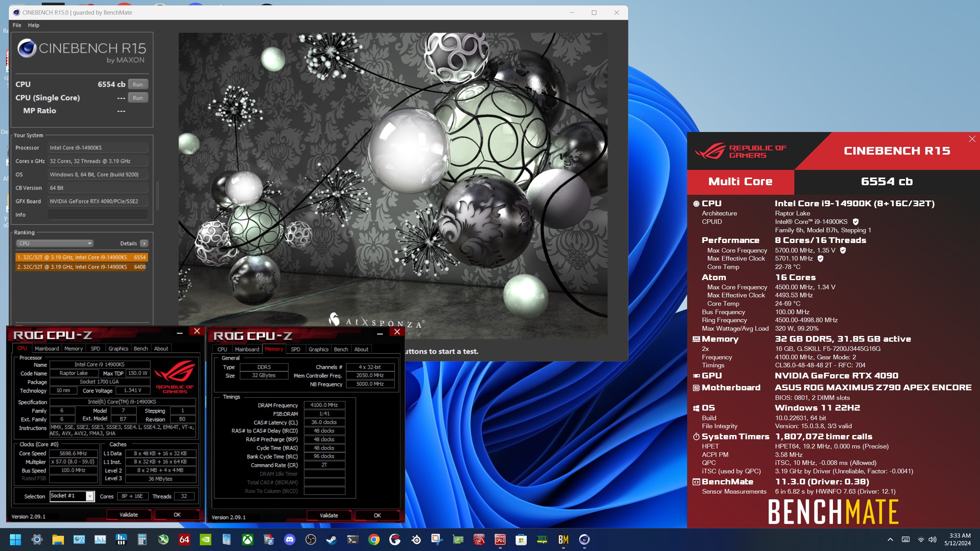Open Settings from the taskbar
This screenshot has height=551, width=980.
click(37, 540)
